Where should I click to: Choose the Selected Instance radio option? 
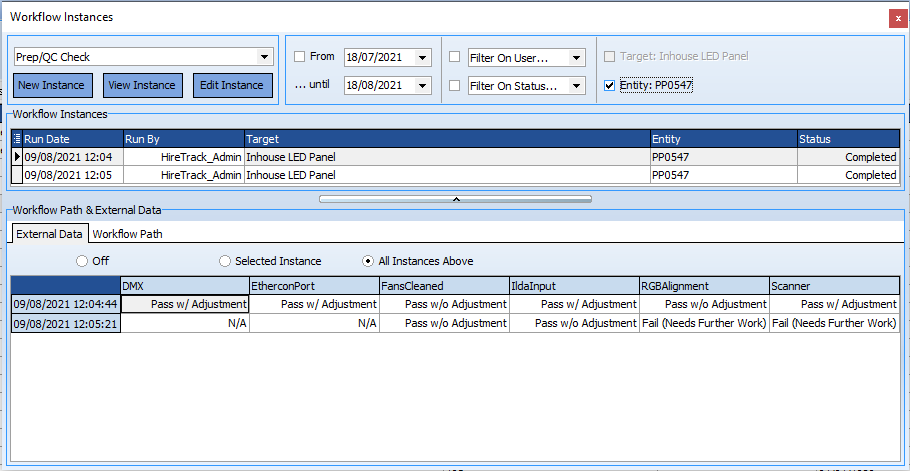[225, 261]
